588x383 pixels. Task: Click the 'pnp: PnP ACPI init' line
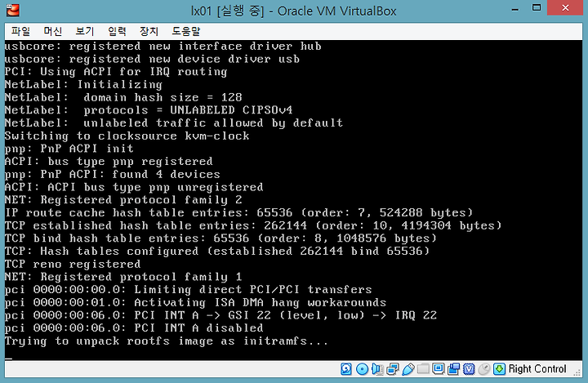point(69,149)
